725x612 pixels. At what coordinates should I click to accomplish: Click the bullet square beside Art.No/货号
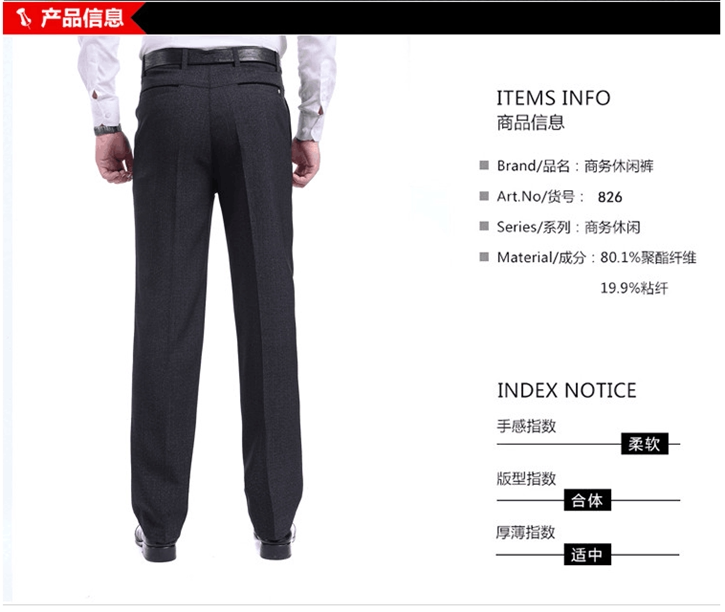point(484,196)
